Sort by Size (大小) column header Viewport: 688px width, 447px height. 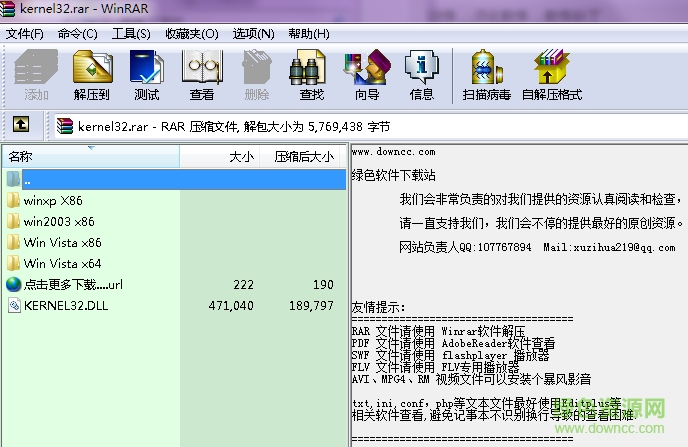[220, 157]
